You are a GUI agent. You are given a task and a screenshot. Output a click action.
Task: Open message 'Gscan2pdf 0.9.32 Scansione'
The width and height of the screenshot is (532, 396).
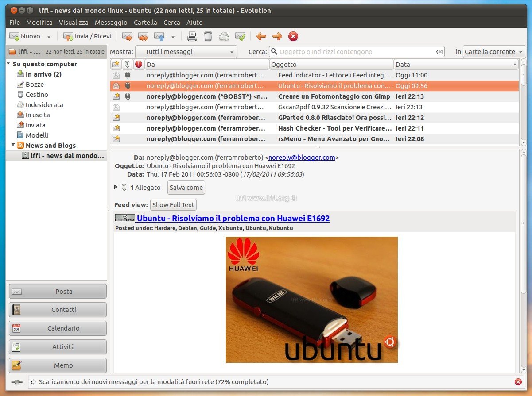pos(315,107)
